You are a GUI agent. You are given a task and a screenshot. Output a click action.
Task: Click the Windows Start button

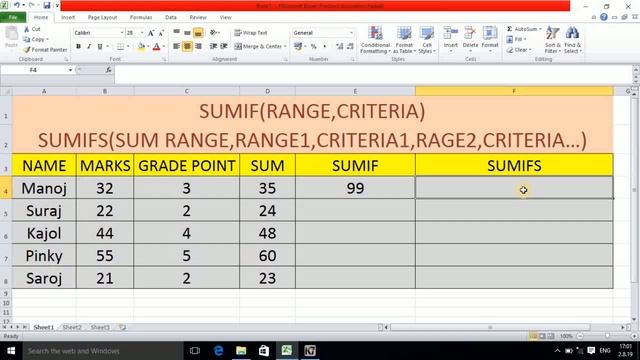click(11, 351)
